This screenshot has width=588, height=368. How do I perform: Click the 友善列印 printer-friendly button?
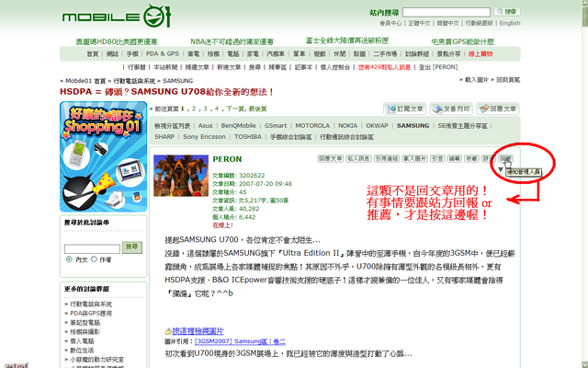click(451, 109)
